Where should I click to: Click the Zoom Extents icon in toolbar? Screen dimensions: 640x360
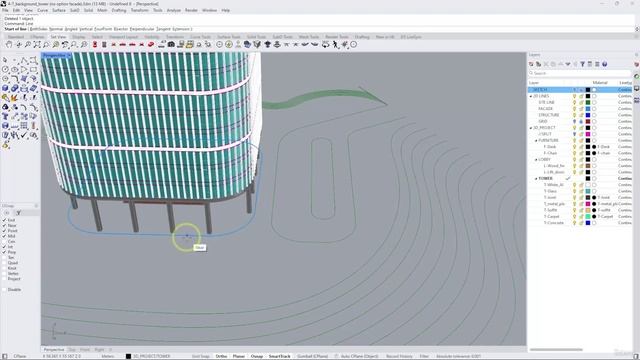point(37,44)
